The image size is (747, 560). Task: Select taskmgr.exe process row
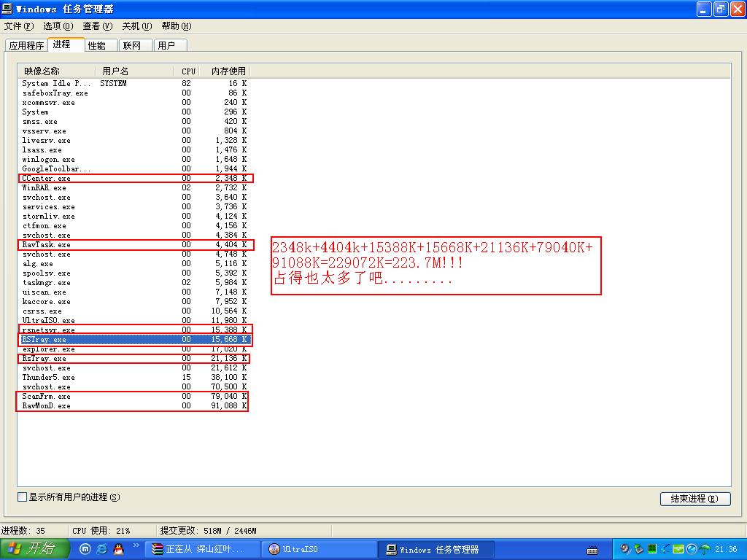[x=134, y=282]
